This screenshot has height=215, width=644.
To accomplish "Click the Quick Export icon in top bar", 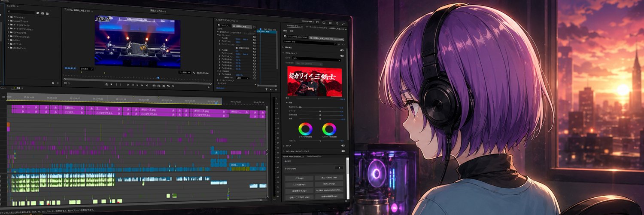I will coord(324,22).
